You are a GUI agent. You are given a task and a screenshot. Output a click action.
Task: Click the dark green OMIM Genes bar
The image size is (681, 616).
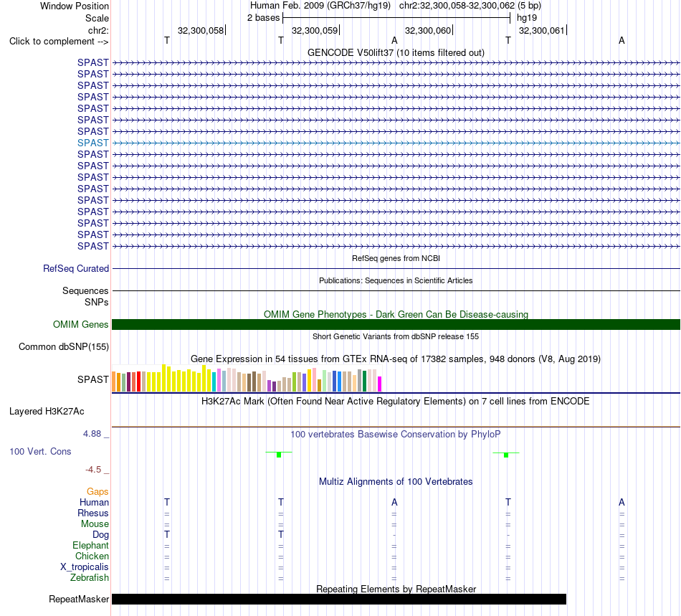pos(396,325)
